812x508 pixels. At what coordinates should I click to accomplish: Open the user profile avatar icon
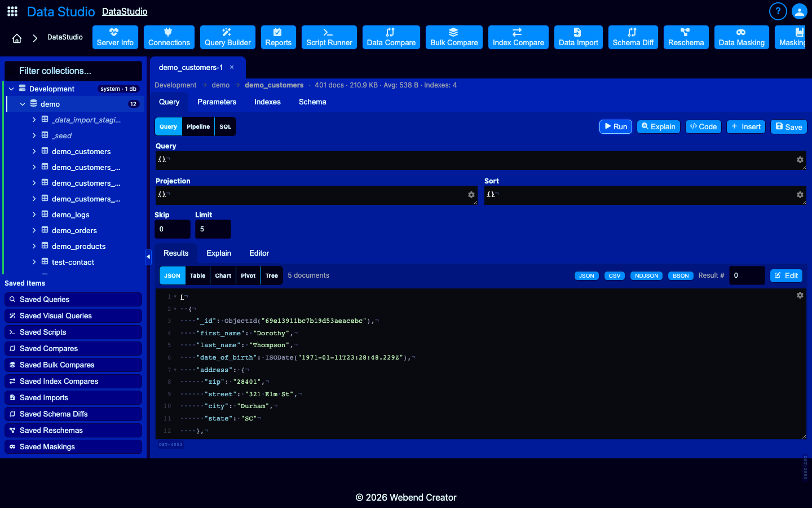point(800,11)
